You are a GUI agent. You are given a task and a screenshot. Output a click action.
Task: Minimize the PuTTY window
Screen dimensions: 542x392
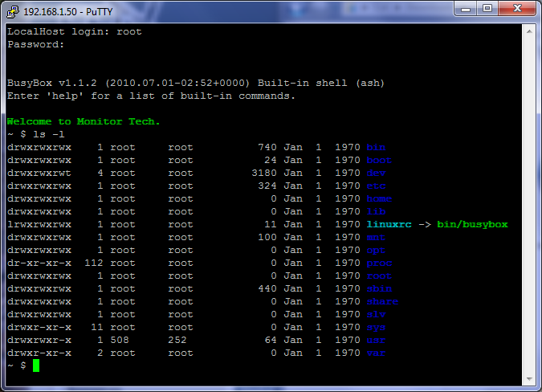[465, 8]
